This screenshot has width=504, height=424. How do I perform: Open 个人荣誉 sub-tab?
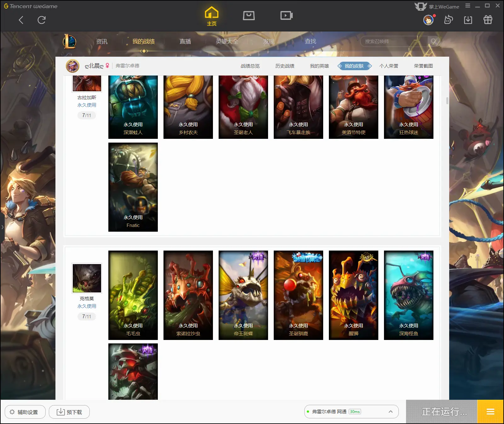pyautogui.click(x=389, y=66)
